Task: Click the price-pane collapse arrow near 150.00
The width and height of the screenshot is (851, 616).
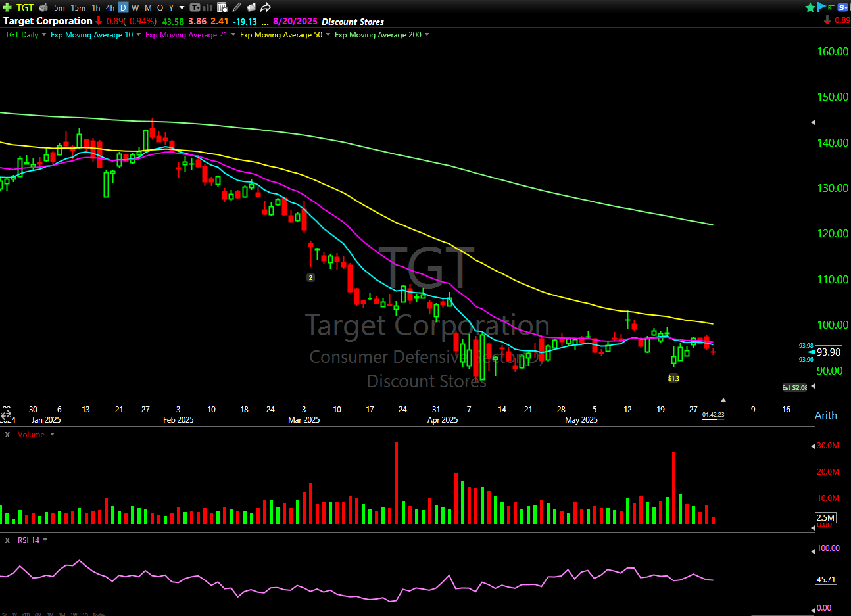Action: click(813, 122)
